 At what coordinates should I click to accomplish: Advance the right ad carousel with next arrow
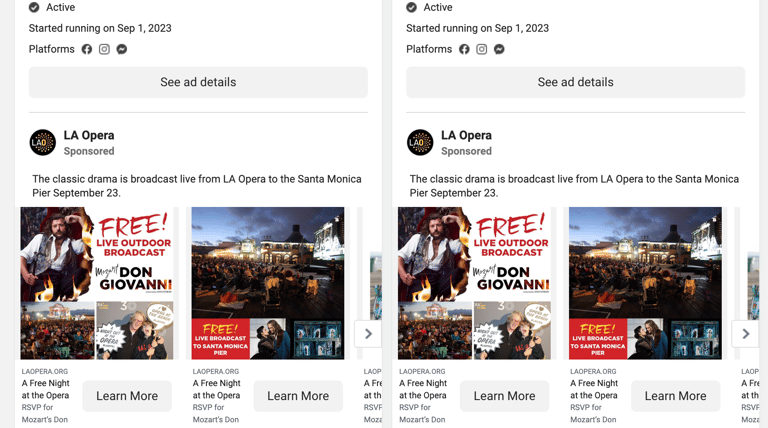tap(745, 334)
